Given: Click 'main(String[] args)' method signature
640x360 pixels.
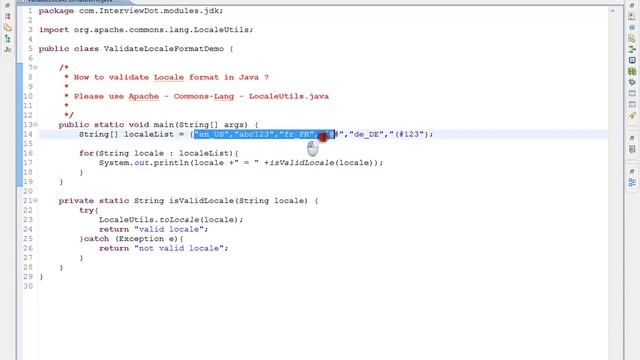Looking at the screenshot, I should (200, 124).
